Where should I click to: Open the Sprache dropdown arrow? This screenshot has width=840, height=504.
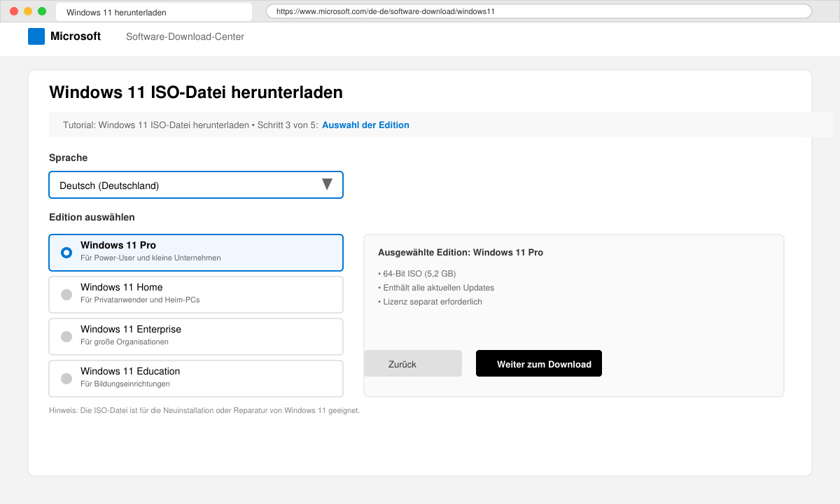[x=327, y=185]
